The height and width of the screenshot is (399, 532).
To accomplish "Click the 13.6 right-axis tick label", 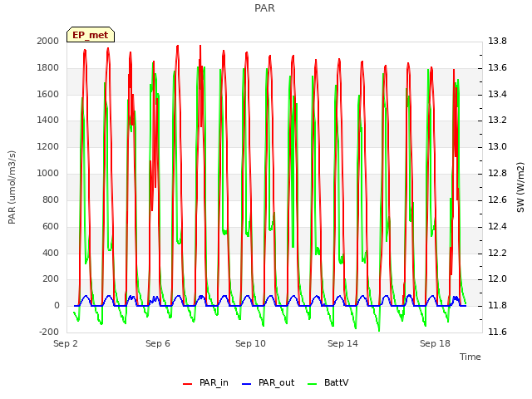I will coord(497,67).
